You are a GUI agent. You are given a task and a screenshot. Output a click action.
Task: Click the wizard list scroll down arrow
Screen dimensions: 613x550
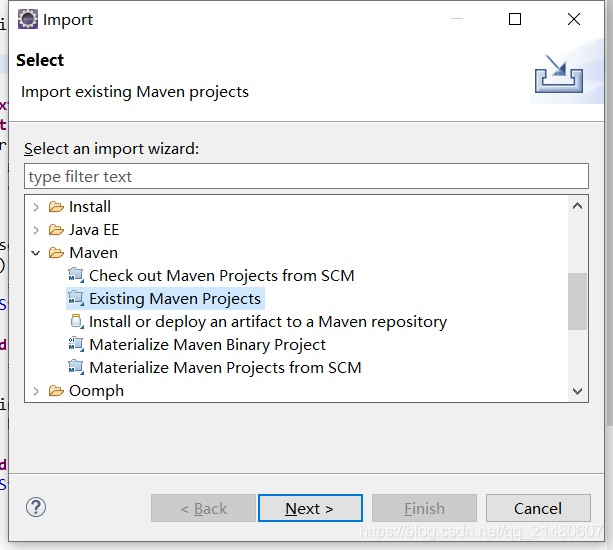click(x=577, y=391)
